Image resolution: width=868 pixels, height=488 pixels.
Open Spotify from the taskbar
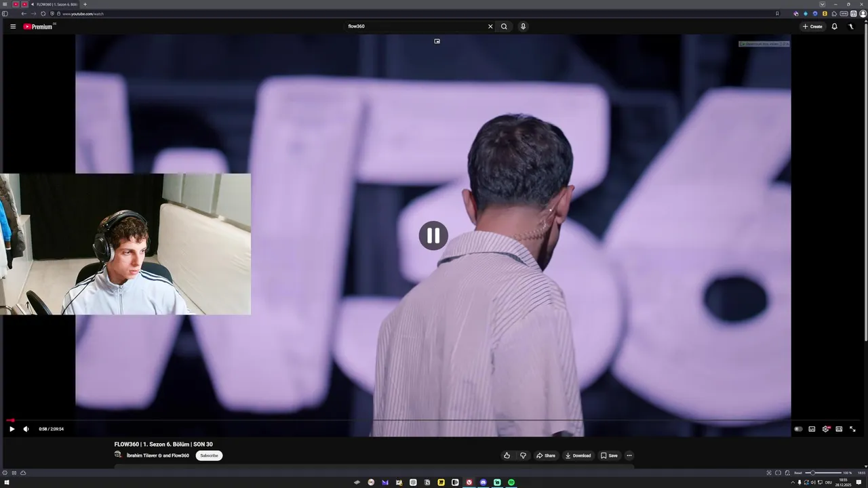[x=511, y=483]
